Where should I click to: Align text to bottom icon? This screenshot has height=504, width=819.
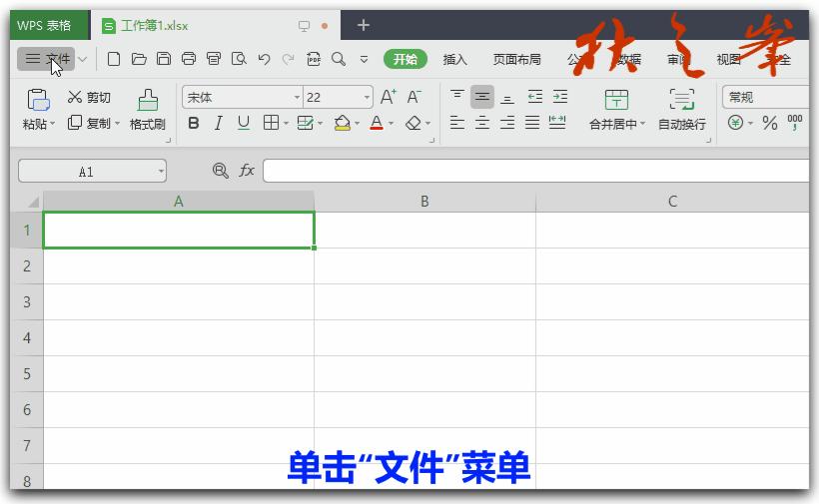[x=507, y=97]
